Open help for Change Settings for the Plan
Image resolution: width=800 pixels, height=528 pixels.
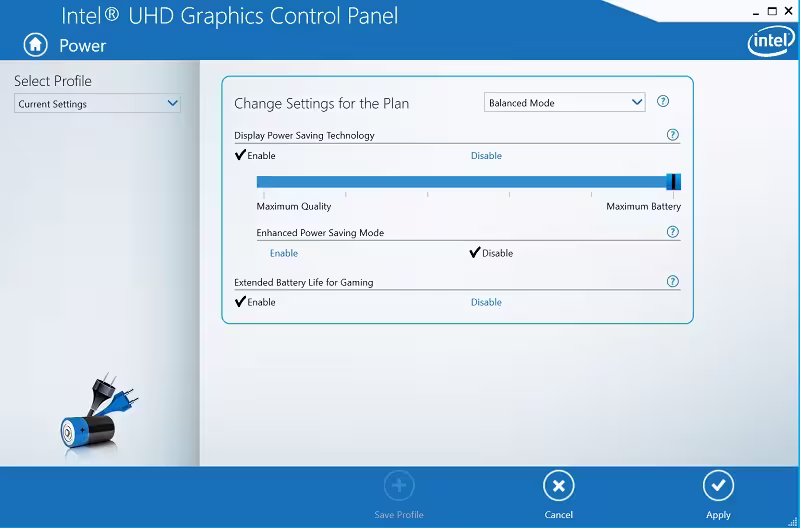[663, 101]
